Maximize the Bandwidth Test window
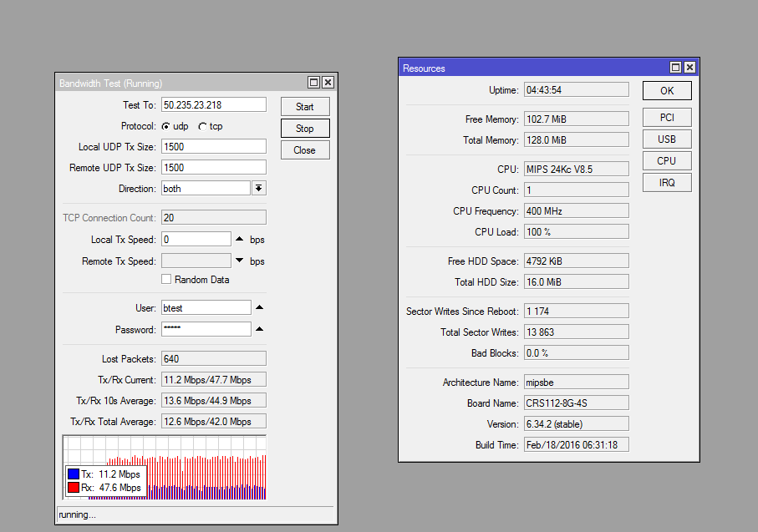 tap(313, 83)
